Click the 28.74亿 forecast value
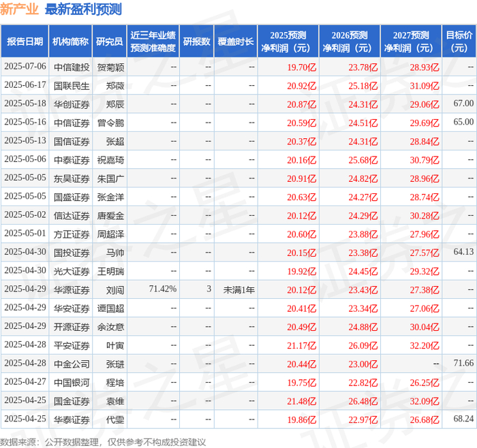Viewport: 477px width, 448px height. pos(425,197)
